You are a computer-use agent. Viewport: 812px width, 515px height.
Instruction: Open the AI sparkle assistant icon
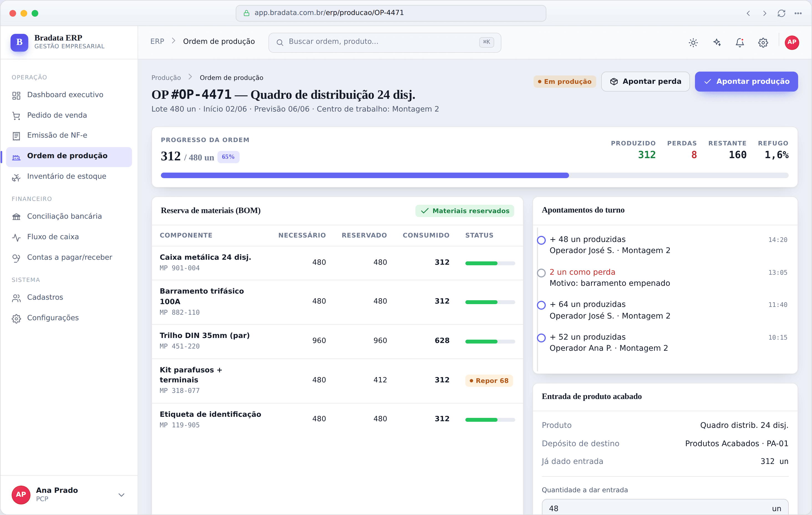click(x=717, y=42)
